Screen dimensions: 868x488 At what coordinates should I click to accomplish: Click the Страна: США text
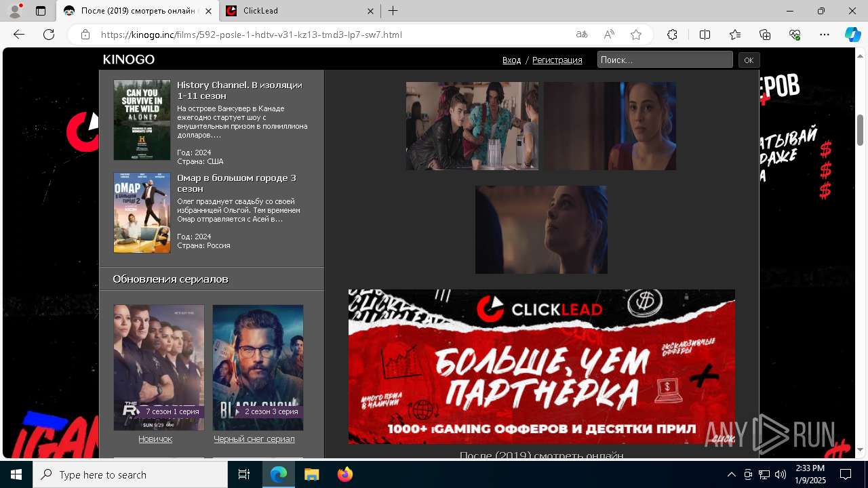[200, 162]
